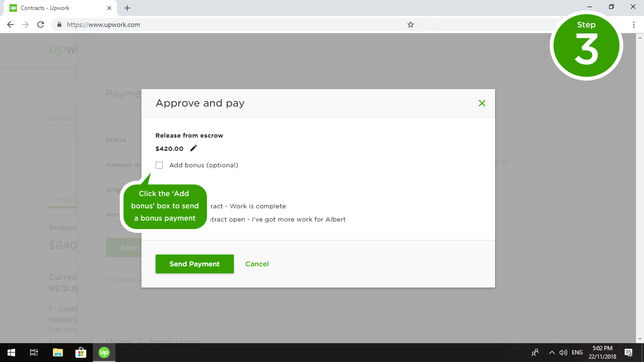The height and width of the screenshot is (362, 644).
Task: Open File Explorer from the taskbar
Action: 58,352
